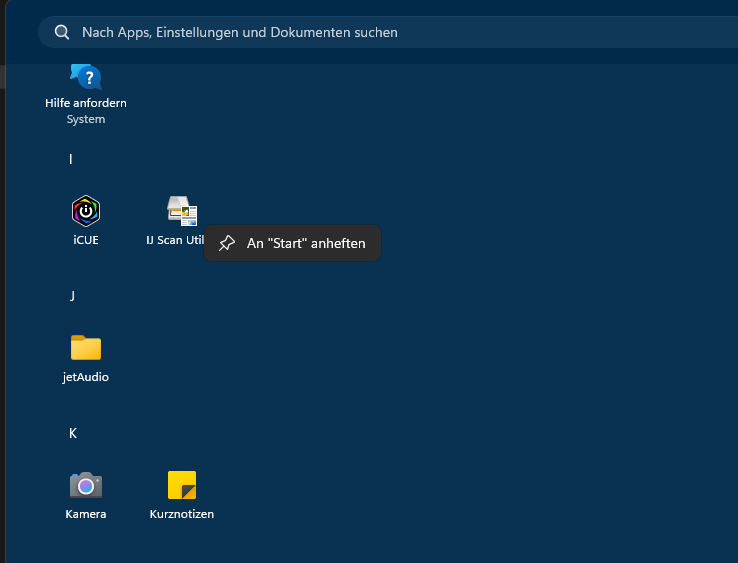This screenshot has width=738, height=563.
Task: Click the jetAudio label text
Action: tap(86, 377)
